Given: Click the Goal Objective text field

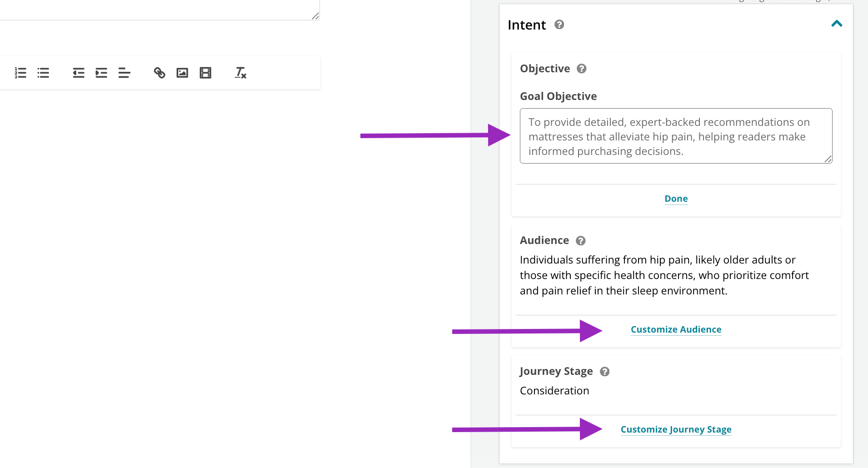Looking at the screenshot, I should click(x=676, y=136).
